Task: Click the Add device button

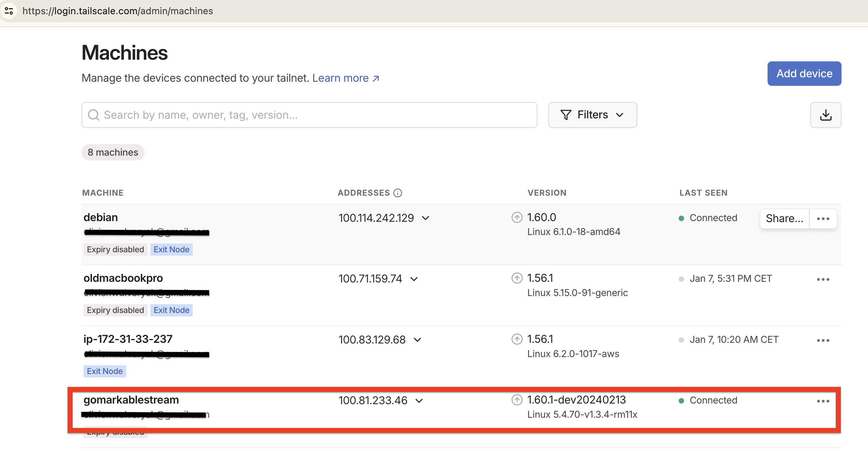Action: [804, 74]
